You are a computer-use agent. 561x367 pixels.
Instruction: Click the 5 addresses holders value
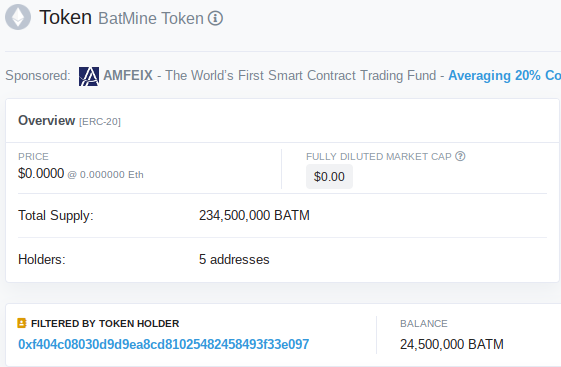(x=234, y=259)
